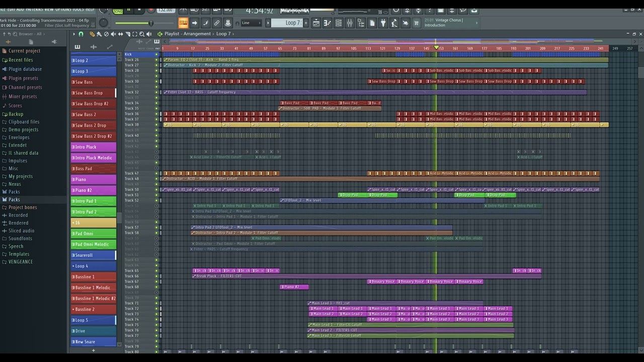Toggle SONG mode button in transport
The image size is (644, 362).
coord(118,11)
